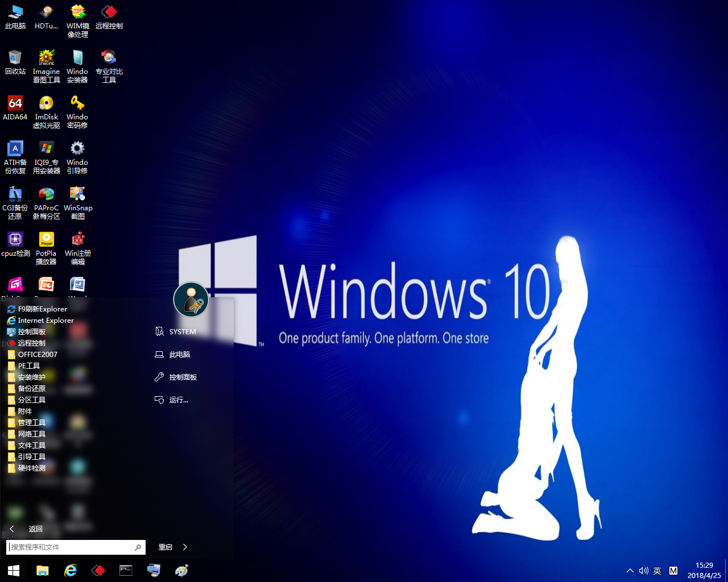Open 此电脑 from Start menu right pane
Screen dimensions: 728x582
pos(173,355)
